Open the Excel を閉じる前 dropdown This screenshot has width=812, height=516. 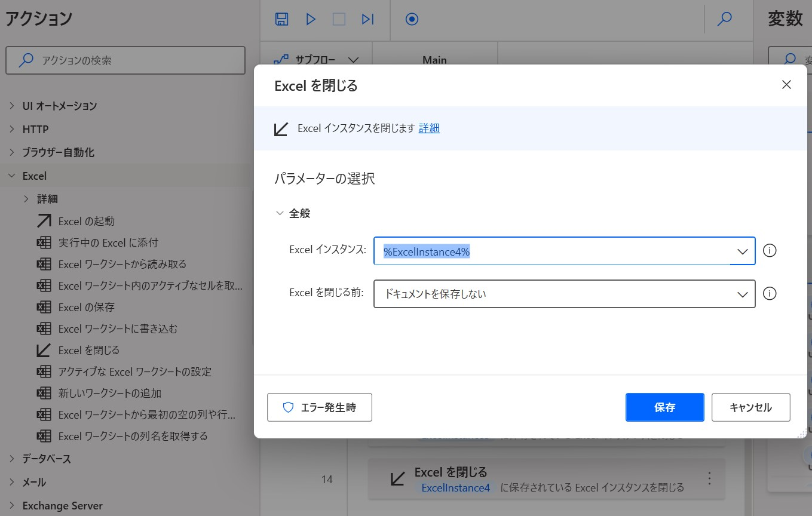coord(742,293)
